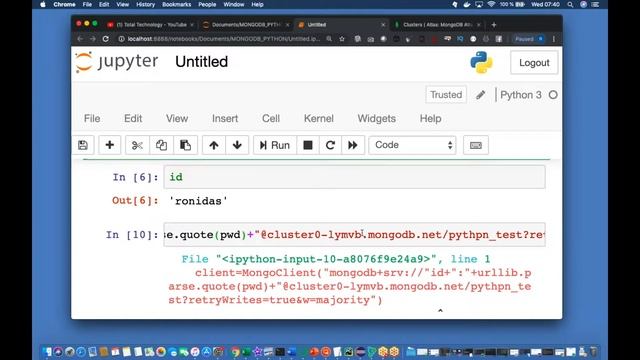640x360 pixels.
Task: Open the command palette keyboard icon
Action: pos(476,145)
